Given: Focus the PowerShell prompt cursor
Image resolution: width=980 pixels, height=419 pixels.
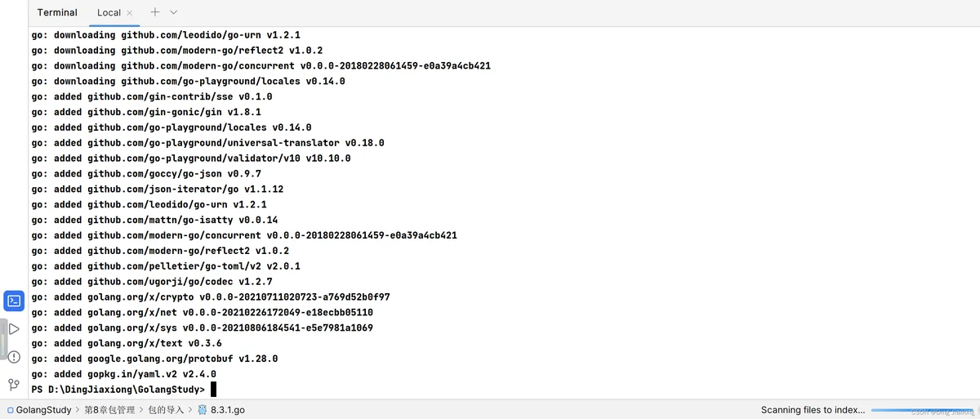Looking at the screenshot, I should pos(213,390).
